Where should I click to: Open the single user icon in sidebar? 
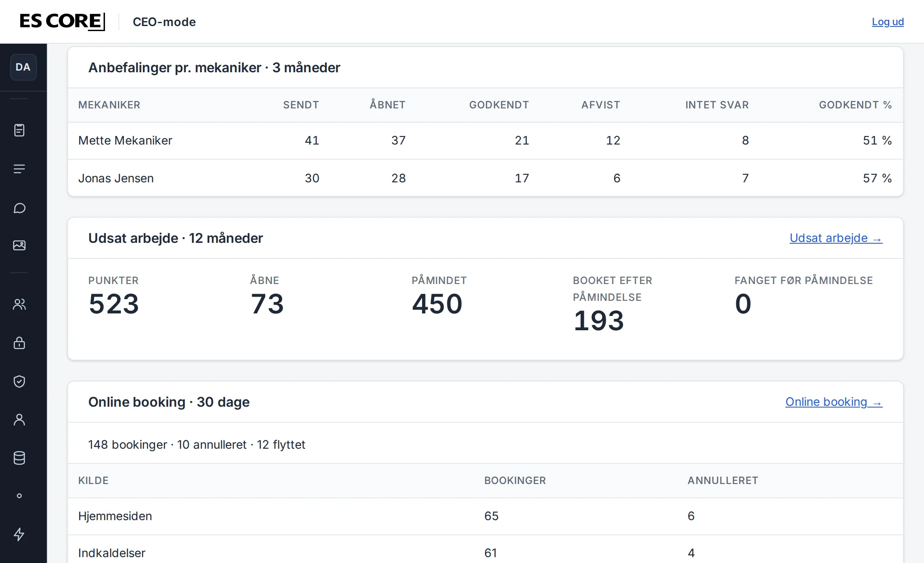click(x=19, y=420)
